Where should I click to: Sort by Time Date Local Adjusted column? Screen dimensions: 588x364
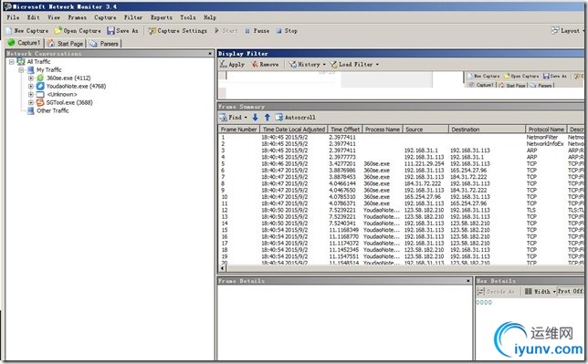click(x=294, y=130)
